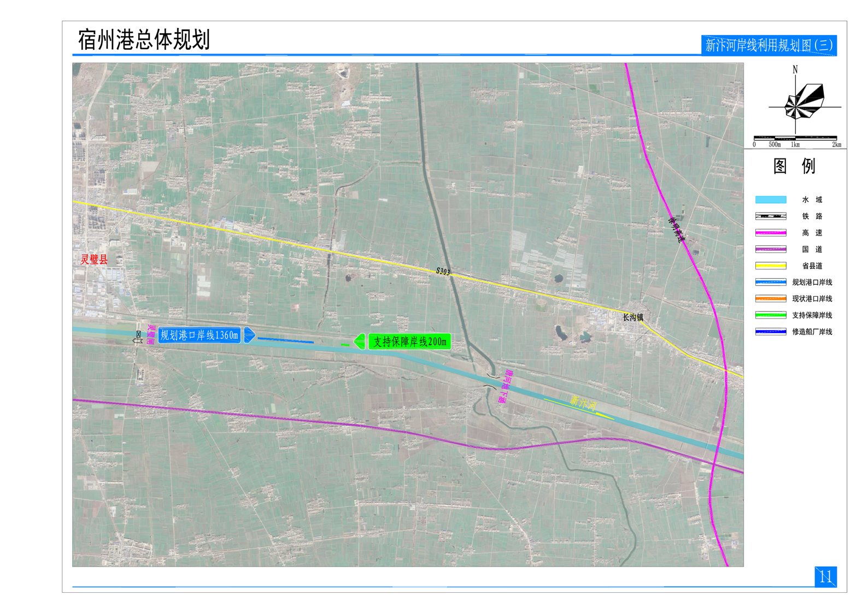The image size is (868, 613).
Task: Click the 省县道 yellow legend swatch
Action: [771, 266]
